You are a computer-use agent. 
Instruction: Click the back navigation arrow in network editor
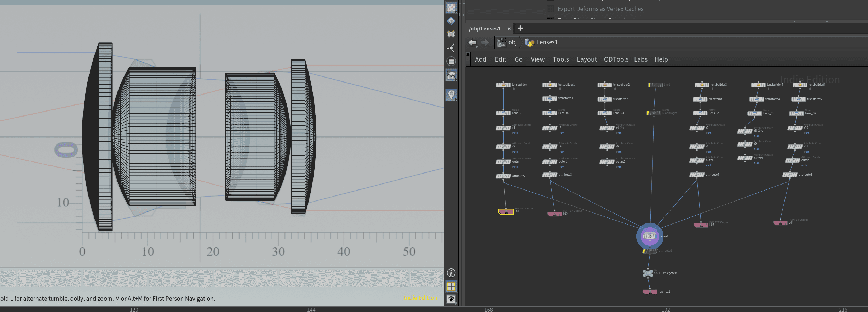tap(472, 43)
